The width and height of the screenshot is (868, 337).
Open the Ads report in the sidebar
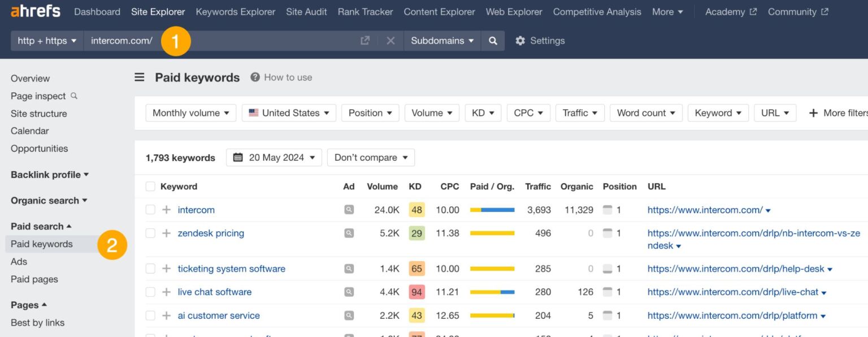pyautogui.click(x=19, y=261)
